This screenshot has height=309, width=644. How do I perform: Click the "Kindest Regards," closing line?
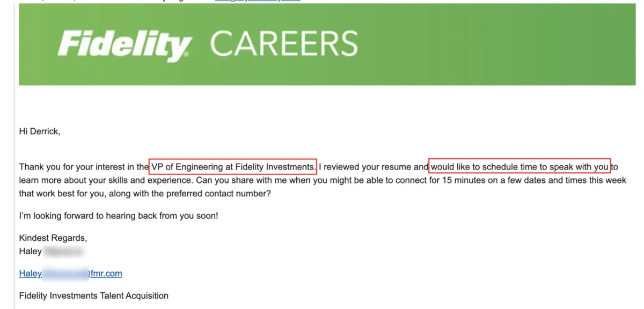coord(53,238)
